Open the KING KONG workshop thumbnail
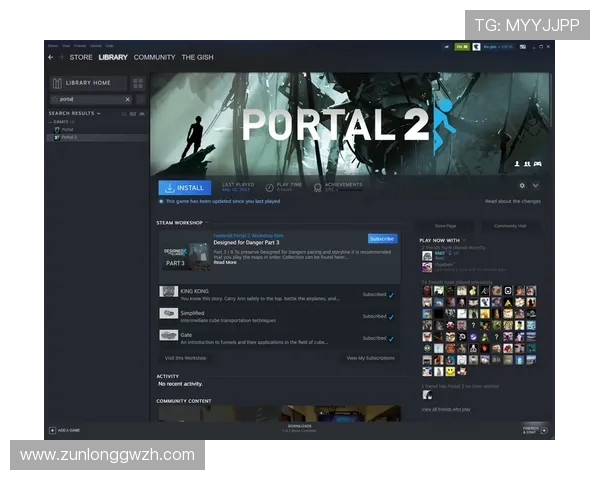600x480 pixels. (169, 292)
